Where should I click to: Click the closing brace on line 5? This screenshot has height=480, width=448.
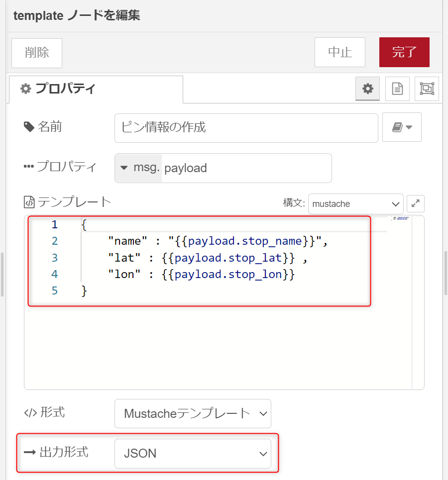(x=84, y=291)
